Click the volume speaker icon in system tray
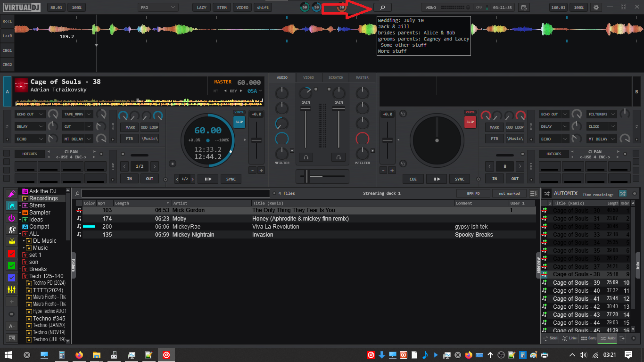 (x=583, y=354)
